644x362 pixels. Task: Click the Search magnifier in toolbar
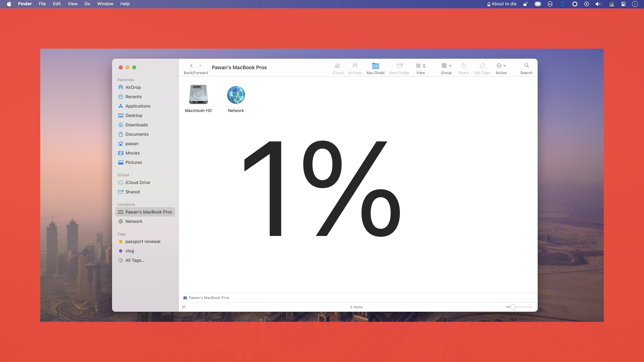click(526, 68)
